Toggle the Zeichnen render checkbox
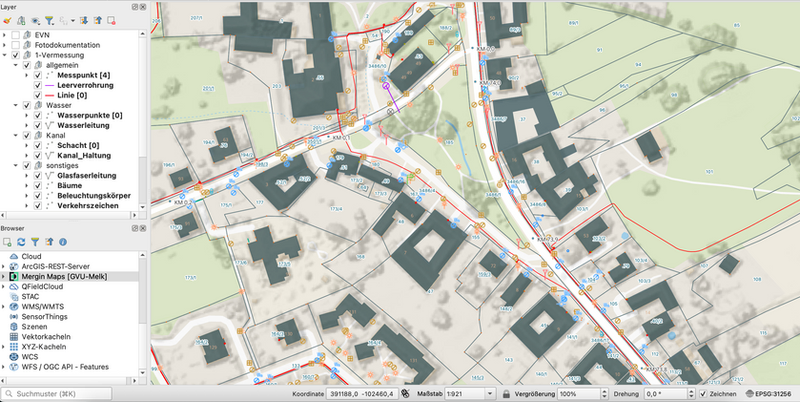This screenshot has height=402, width=800. 703,394
